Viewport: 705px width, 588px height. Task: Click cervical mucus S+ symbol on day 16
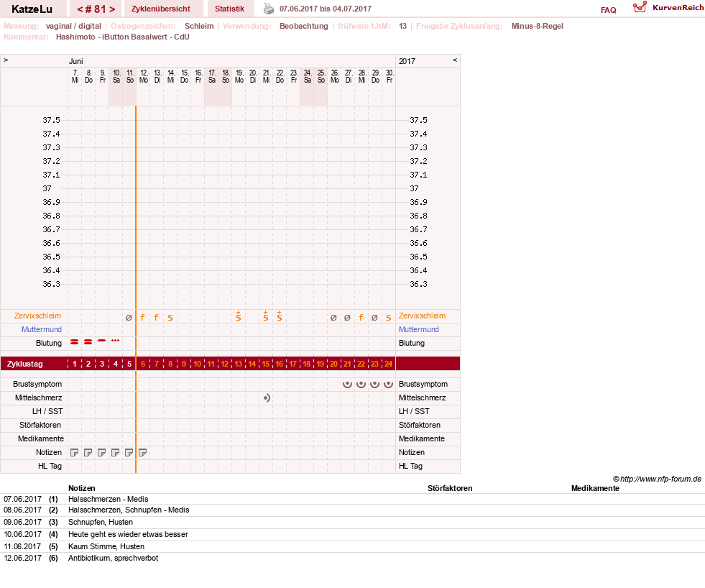pyautogui.click(x=280, y=316)
